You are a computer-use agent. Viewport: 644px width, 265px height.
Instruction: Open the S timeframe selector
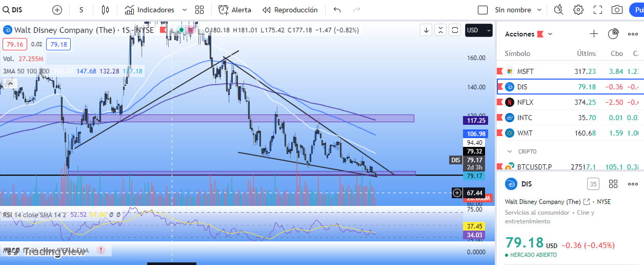click(82, 10)
